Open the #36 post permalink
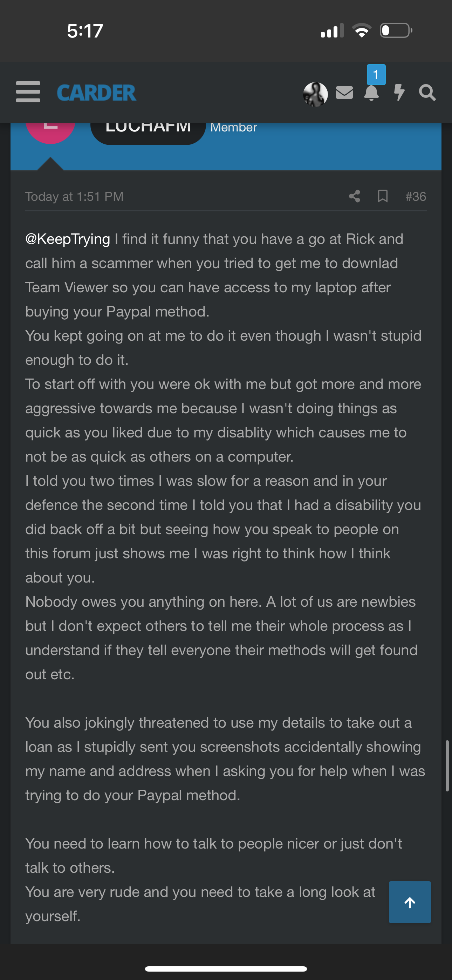This screenshot has width=452, height=980. pos(416,196)
